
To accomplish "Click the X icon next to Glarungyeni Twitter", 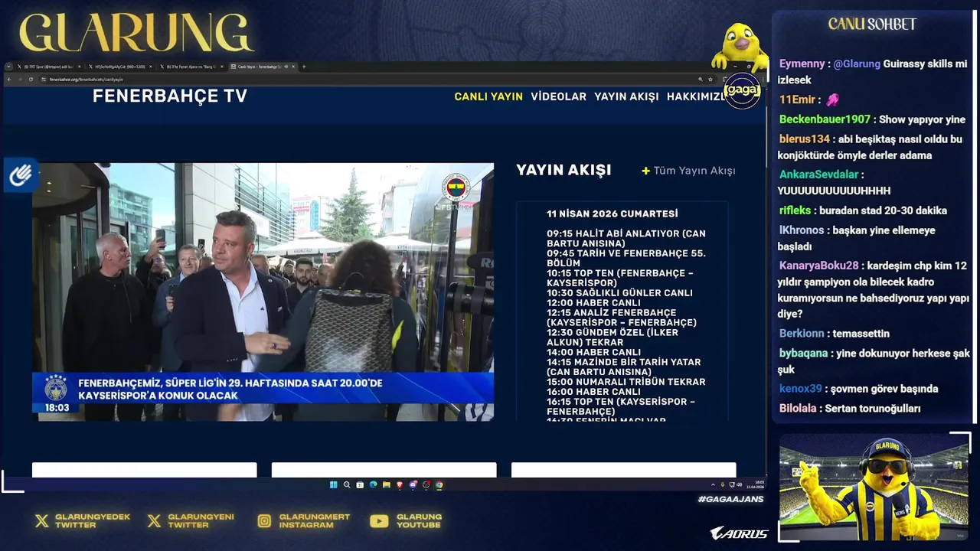I will tap(154, 521).
